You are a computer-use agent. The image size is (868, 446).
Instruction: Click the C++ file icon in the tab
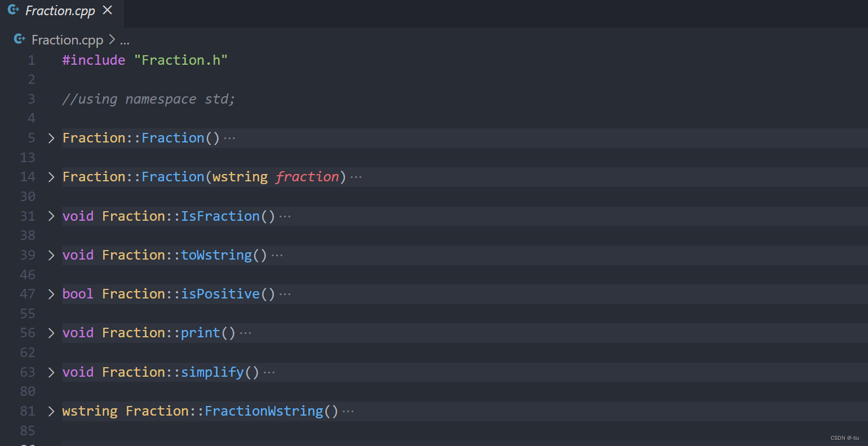(x=13, y=10)
